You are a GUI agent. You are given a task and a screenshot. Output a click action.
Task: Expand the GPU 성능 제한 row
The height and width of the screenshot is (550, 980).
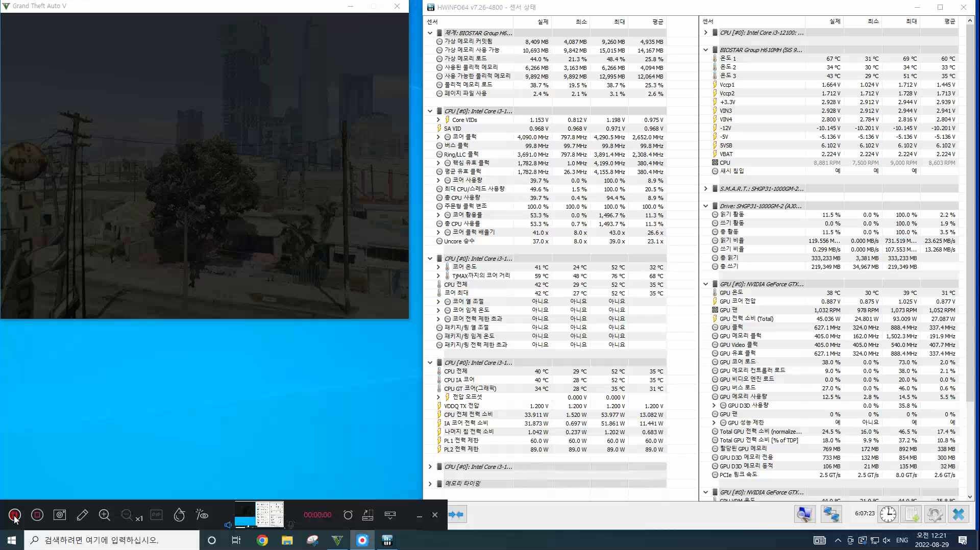pyautogui.click(x=714, y=423)
